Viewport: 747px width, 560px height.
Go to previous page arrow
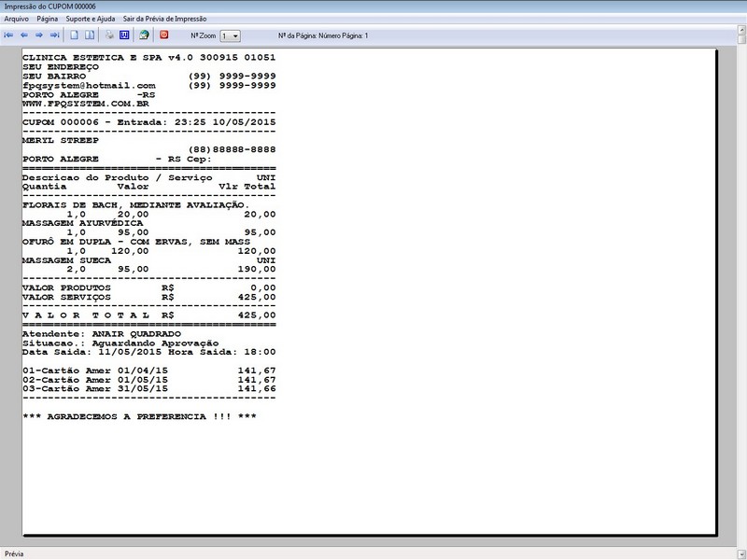coord(24,35)
